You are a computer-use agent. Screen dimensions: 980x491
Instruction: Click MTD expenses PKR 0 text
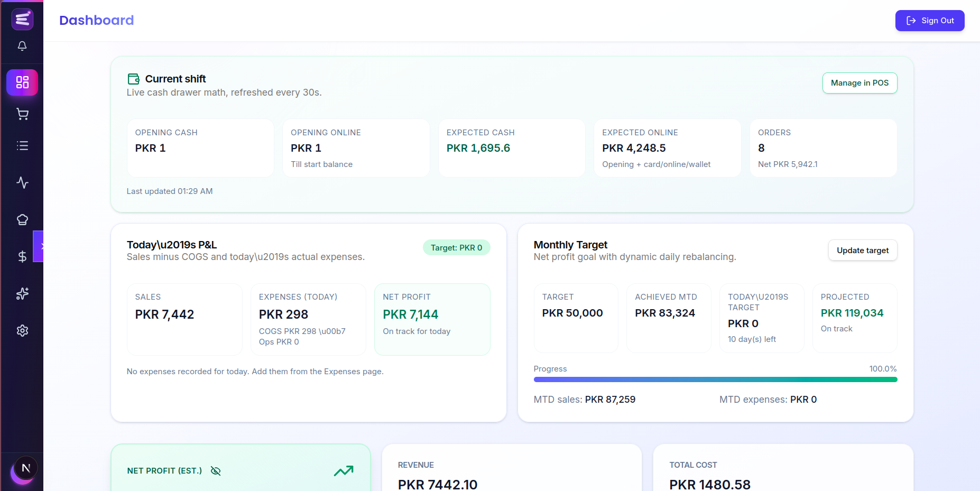click(x=768, y=400)
